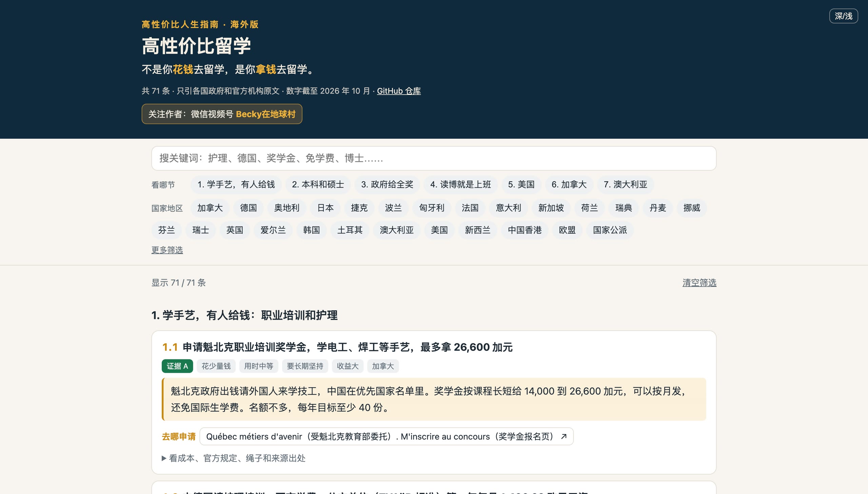Expand the 更多筛选 filter options
The image size is (868, 494).
pyautogui.click(x=167, y=250)
